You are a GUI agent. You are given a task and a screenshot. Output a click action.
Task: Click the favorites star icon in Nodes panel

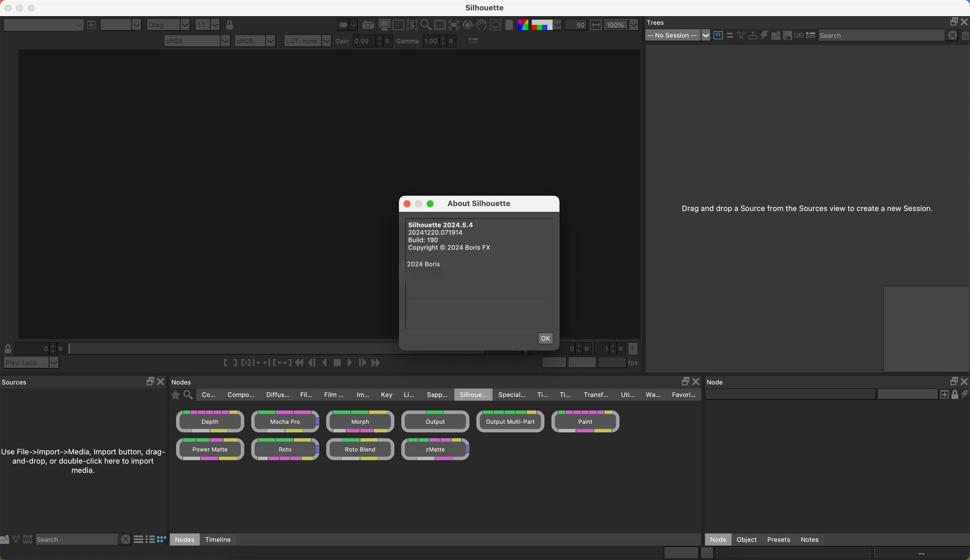click(x=175, y=395)
